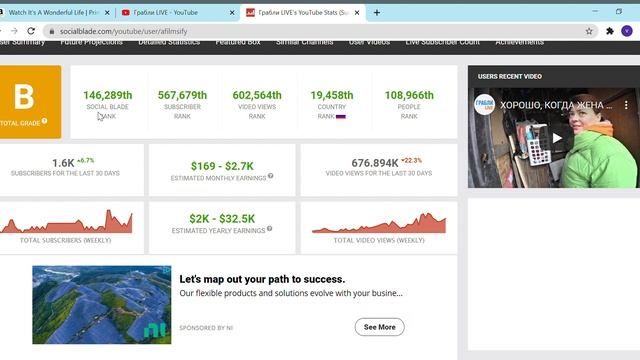The height and width of the screenshot is (360, 640).
Task: Open the Achievements menu item
Action: pyautogui.click(x=520, y=42)
